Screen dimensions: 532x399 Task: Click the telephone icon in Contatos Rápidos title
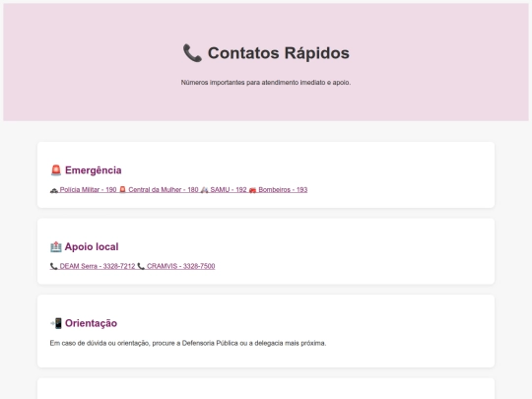[x=192, y=53]
